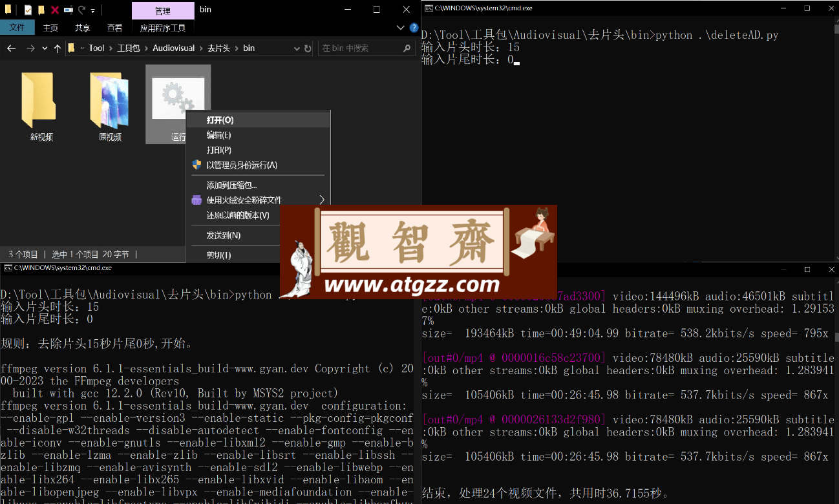Focus the '在 bin 中搜索' search box
This screenshot has width=839, height=504.
tap(366, 48)
